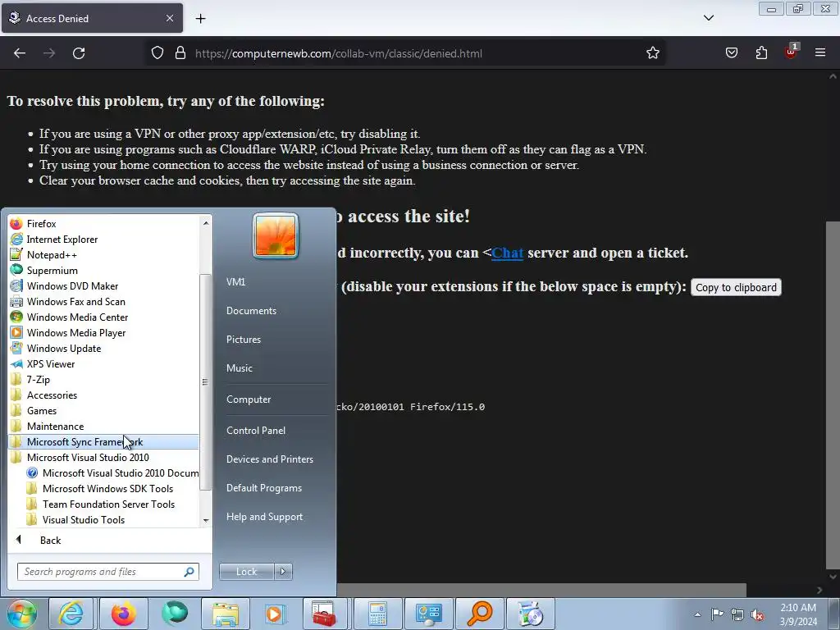Image resolution: width=840 pixels, height=630 pixels.
Task: Open the tracking protection shield icon
Action: tap(157, 53)
